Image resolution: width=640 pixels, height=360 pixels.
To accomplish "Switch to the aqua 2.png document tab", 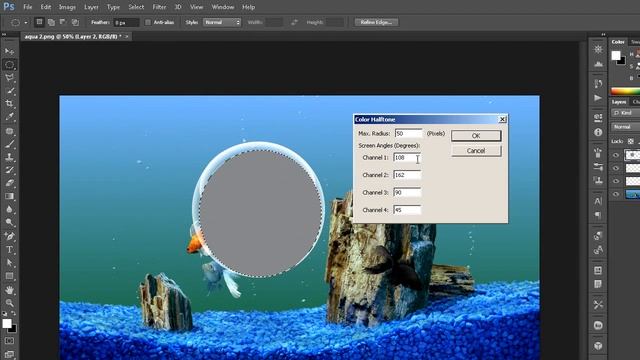I will 73,36.
